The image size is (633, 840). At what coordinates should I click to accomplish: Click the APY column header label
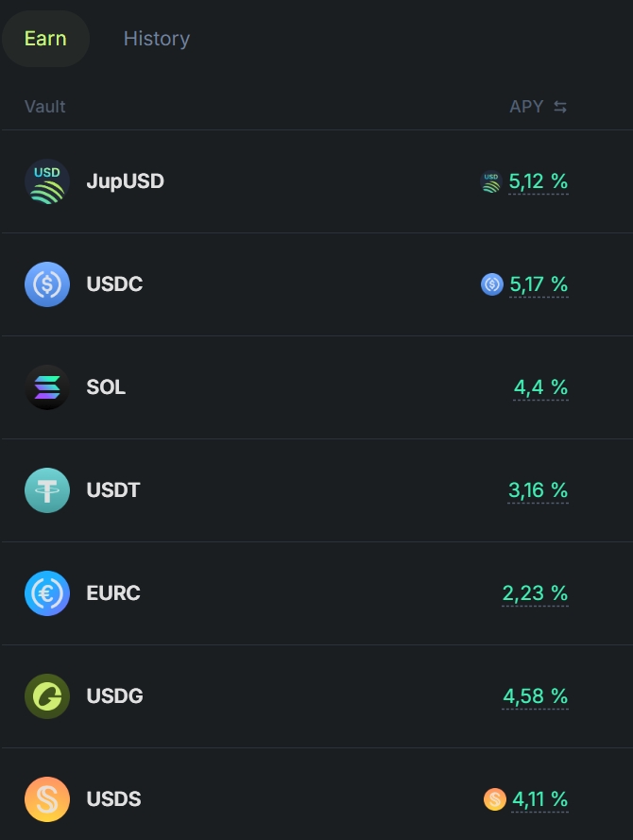(526, 107)
